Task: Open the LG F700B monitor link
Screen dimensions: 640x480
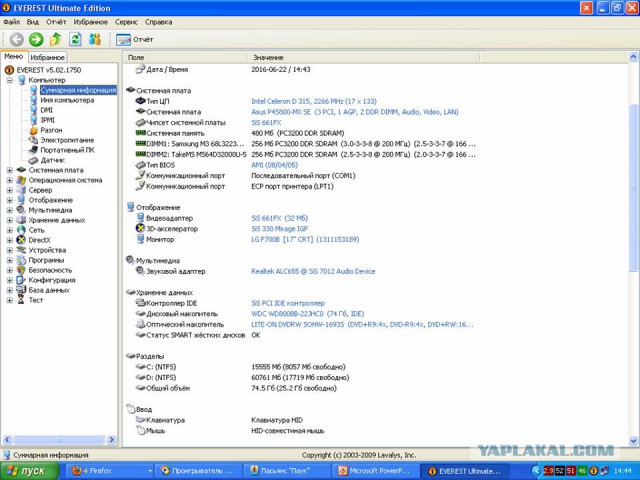Action: point(305,239)
